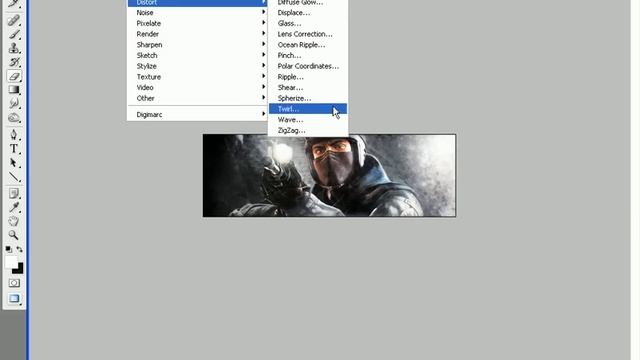Image resolution: width=640 pixels, height=360 pixels.
Task: Expand the Sketch submenu arrow
Action: (263, 55)
